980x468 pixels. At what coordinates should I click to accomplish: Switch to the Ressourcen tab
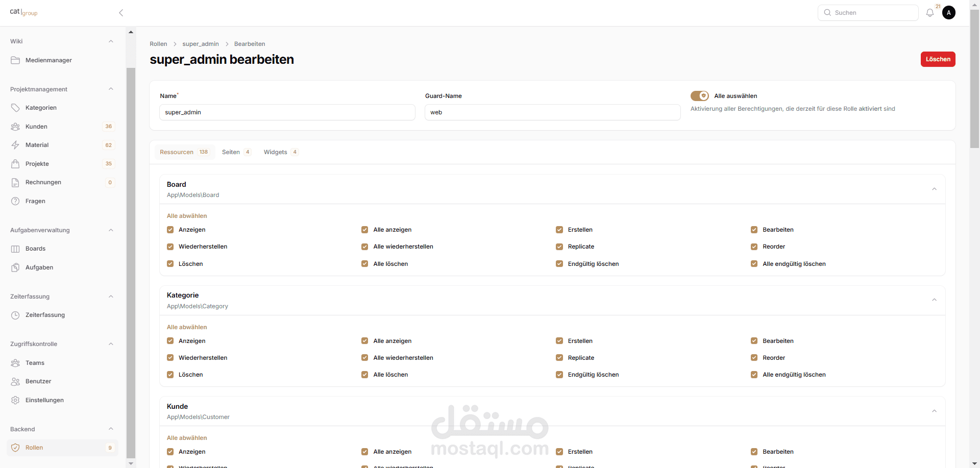185,152
